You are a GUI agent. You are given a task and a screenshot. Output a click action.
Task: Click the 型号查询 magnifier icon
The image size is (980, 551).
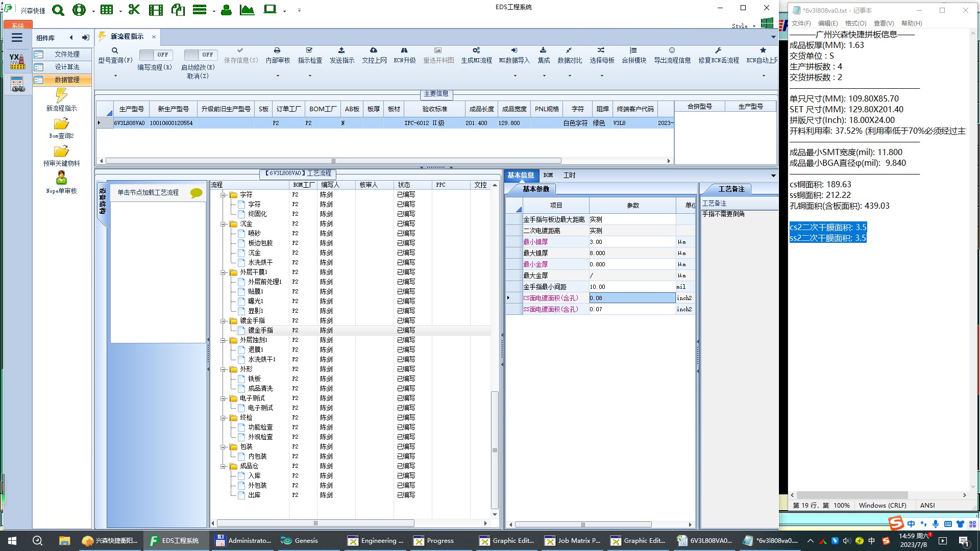[x=115, y=51]
